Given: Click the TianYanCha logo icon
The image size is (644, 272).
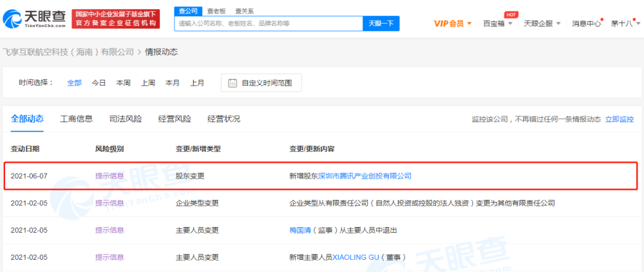Looking at the screenshot, I should point(13,19).
